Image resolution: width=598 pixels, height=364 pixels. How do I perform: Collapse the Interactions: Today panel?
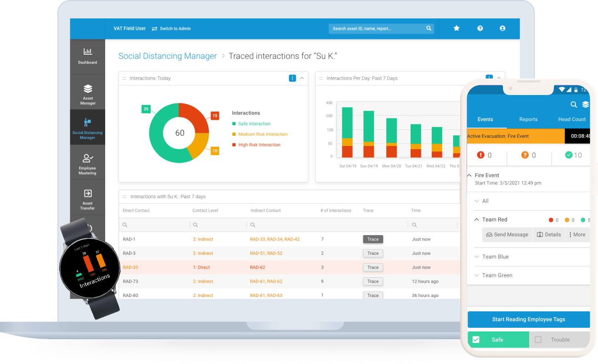(302, 78)
